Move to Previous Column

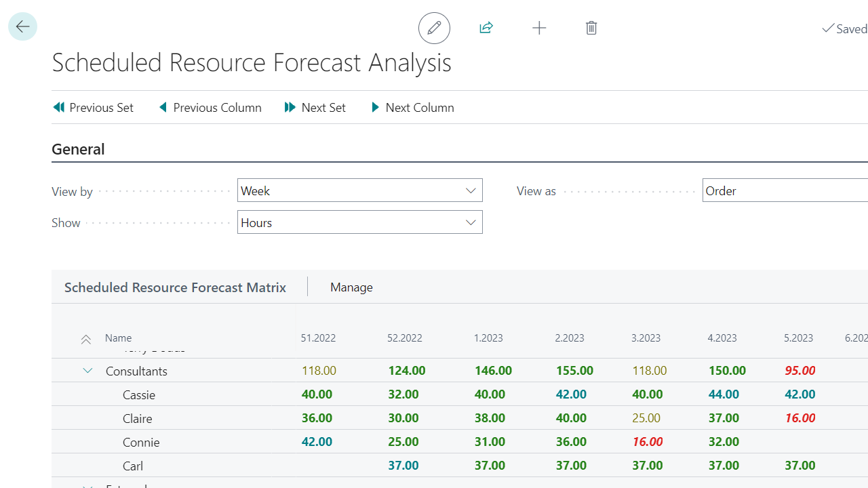pos(210,108)
